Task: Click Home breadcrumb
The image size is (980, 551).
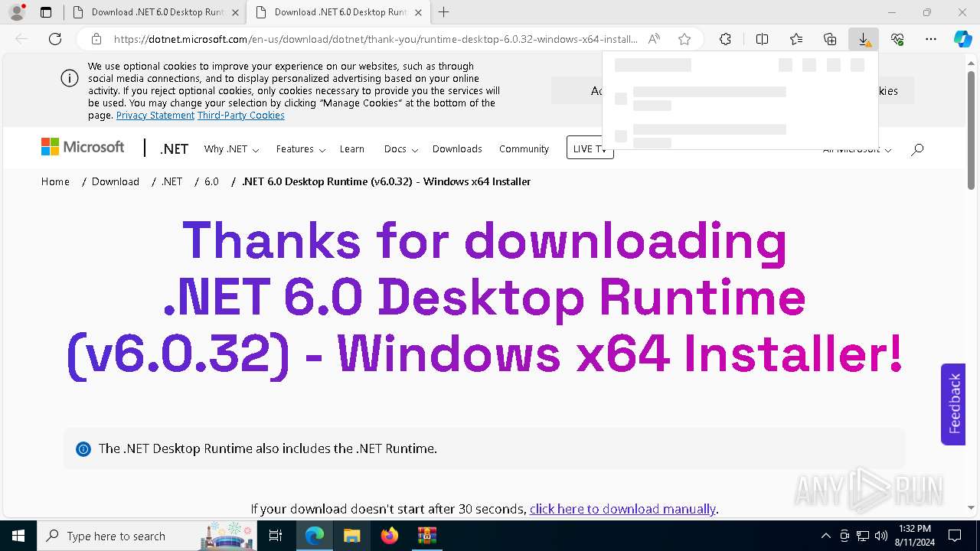Action: (x=55, y=181)
